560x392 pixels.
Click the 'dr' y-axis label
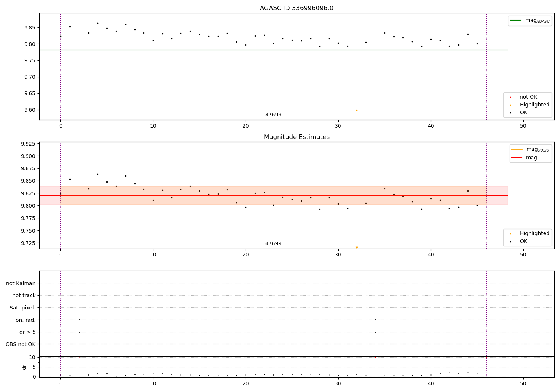(x=24, y=367)
